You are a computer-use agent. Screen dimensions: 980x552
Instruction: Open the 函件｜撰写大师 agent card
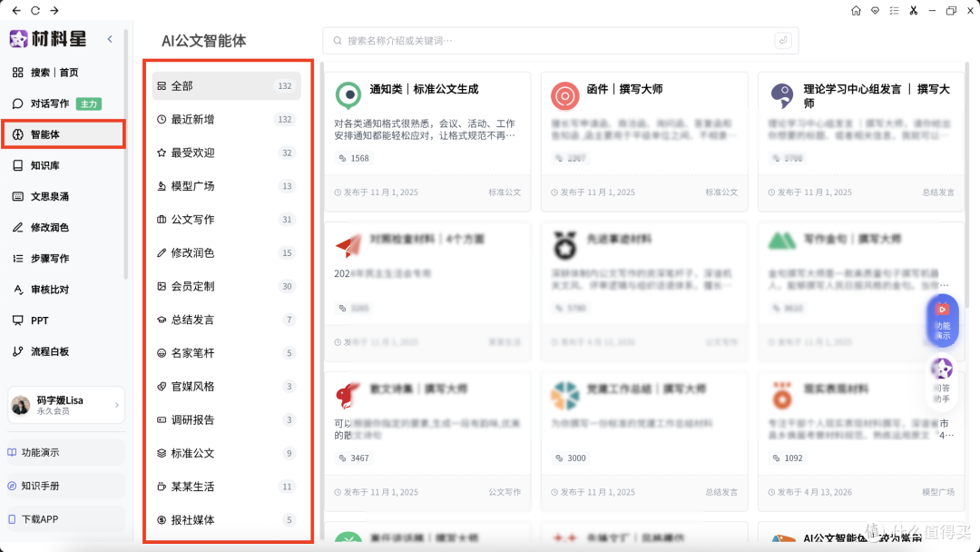coord(644,142)
